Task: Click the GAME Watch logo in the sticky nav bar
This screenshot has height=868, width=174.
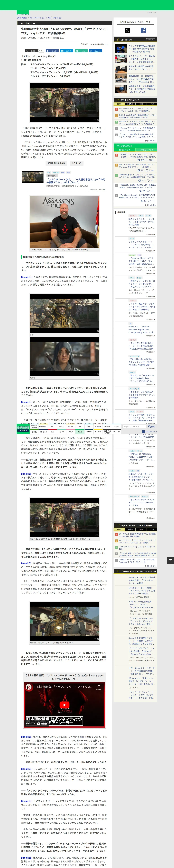Action: coord(23,429)
